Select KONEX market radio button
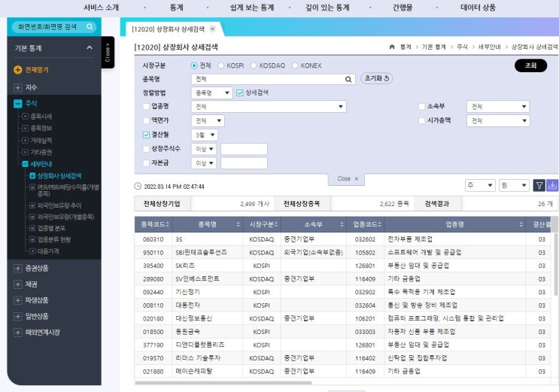Viewport: 559px width, 392px height. (295, 65)
